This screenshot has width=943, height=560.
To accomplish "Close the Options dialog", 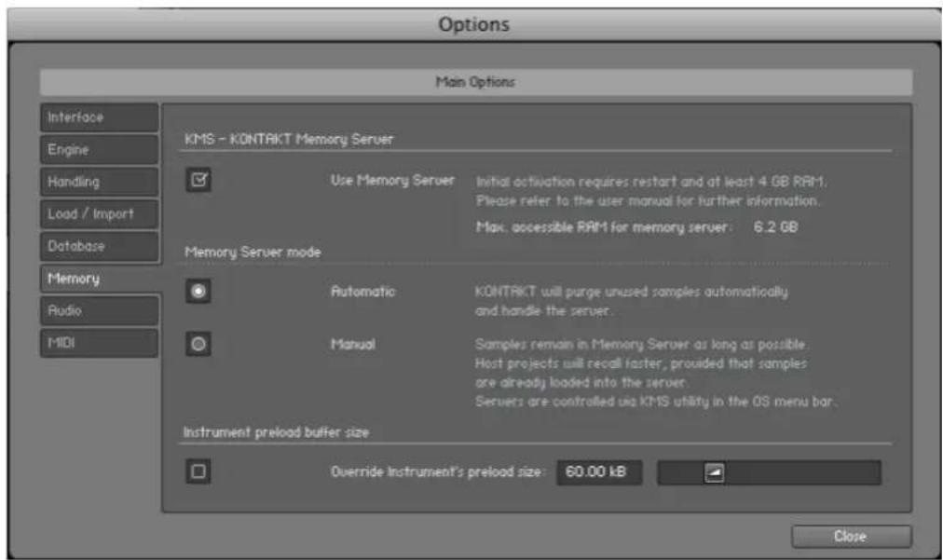I will click(851, 536).
